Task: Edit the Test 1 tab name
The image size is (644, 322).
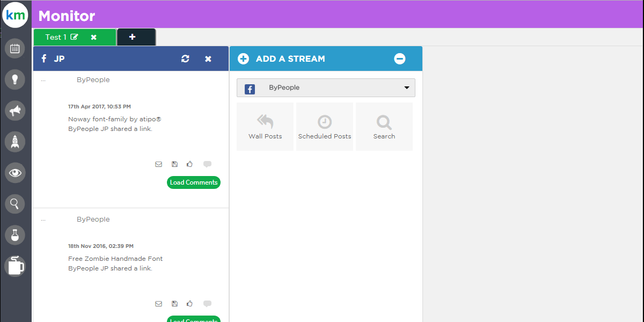Action: (74, 37)
